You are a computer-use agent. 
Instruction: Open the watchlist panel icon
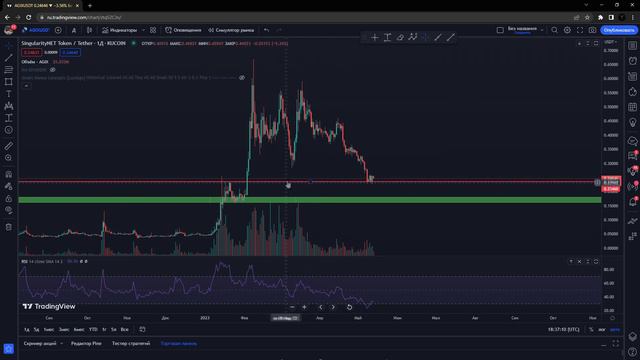click(633, 46)
